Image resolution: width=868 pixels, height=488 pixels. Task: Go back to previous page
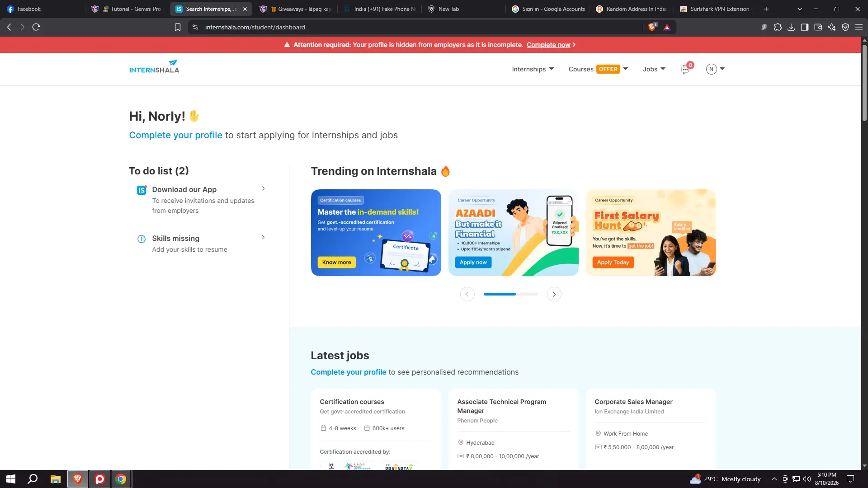pos(9,27)
